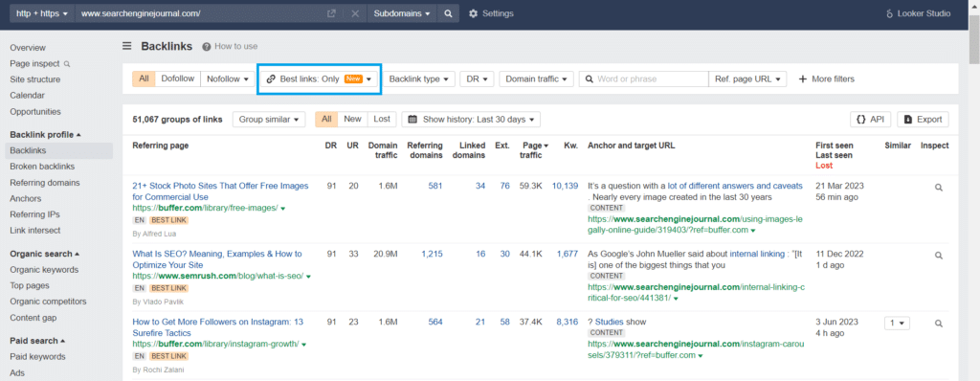Viewport: 980px width, 381px height.
Task: Open Anchors in the sidebar
Action: point(26,198)
